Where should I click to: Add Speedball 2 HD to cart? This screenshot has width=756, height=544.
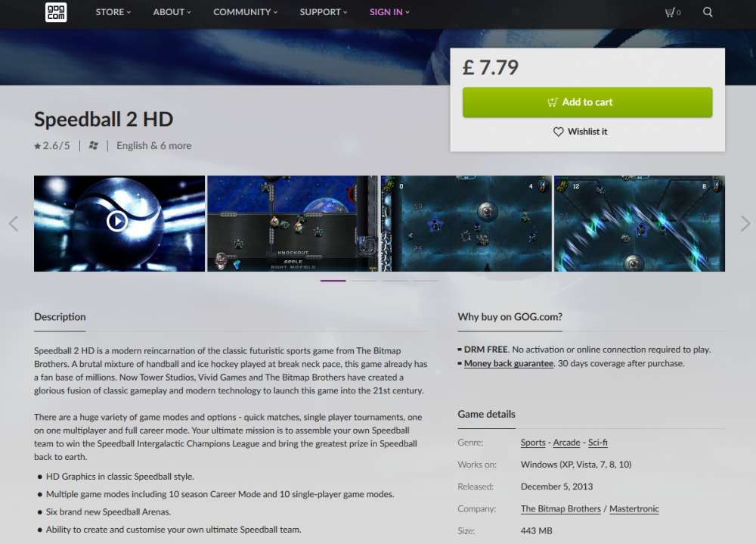click(x=587, y=102)
